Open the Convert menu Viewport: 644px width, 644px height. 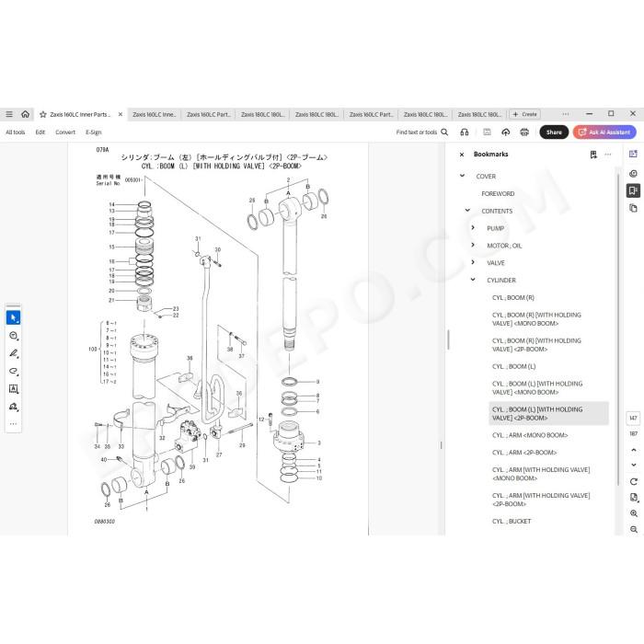[65, 132]
